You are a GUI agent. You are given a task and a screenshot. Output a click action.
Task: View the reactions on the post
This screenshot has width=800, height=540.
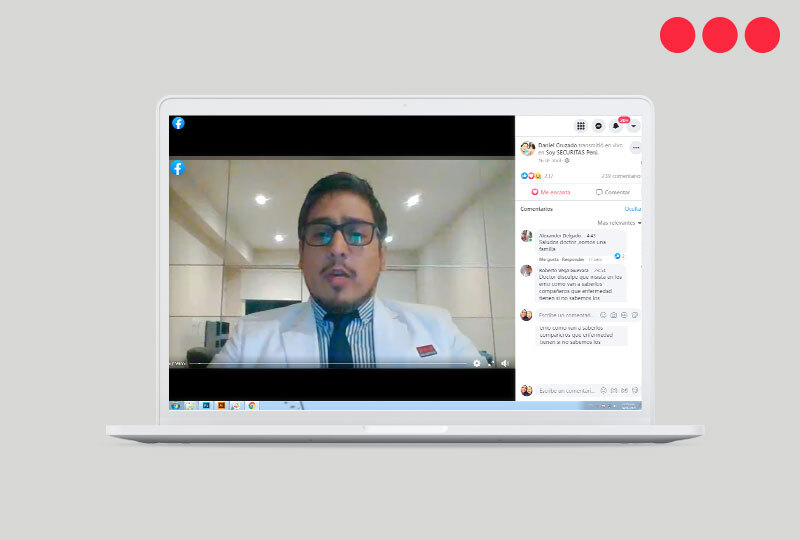537,176
